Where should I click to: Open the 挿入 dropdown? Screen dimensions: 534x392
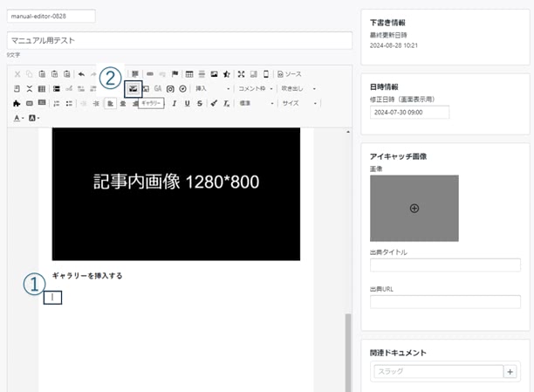[213, 89]
